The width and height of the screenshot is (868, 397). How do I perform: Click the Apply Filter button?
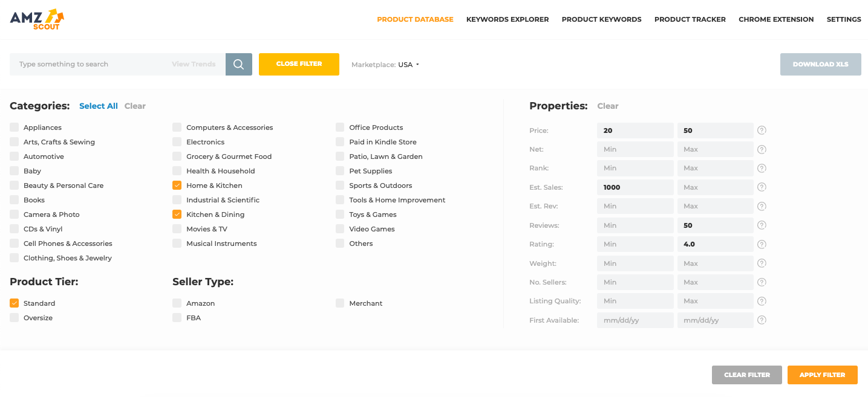822,375
